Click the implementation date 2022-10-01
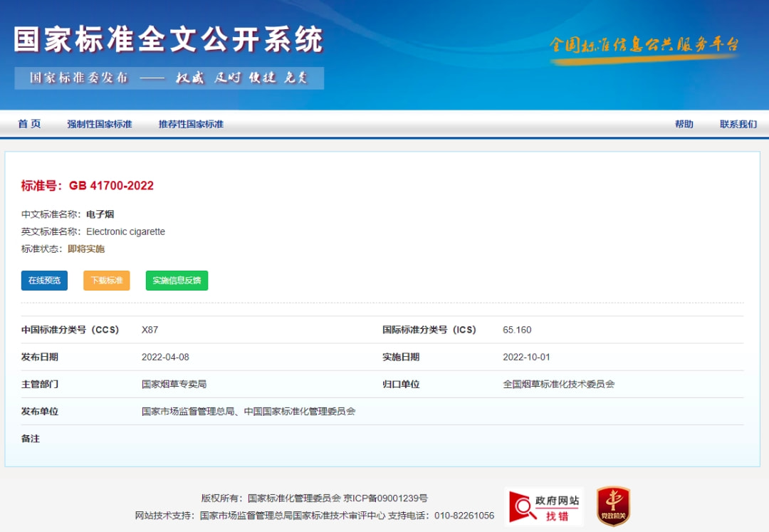 (526, 357)
